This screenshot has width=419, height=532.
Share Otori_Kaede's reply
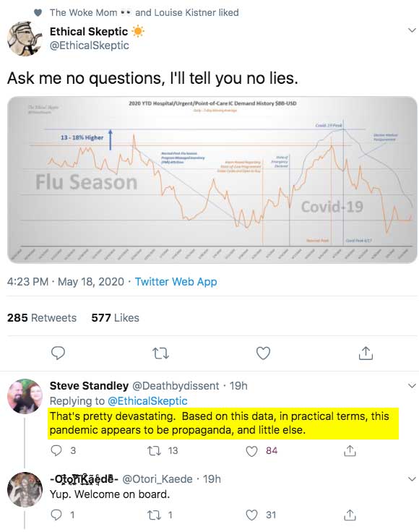[x=350, y=515]
